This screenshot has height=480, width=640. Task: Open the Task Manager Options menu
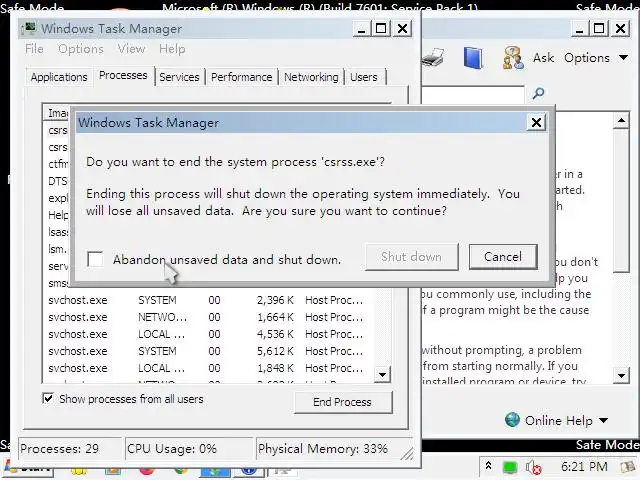click(81, 49)
